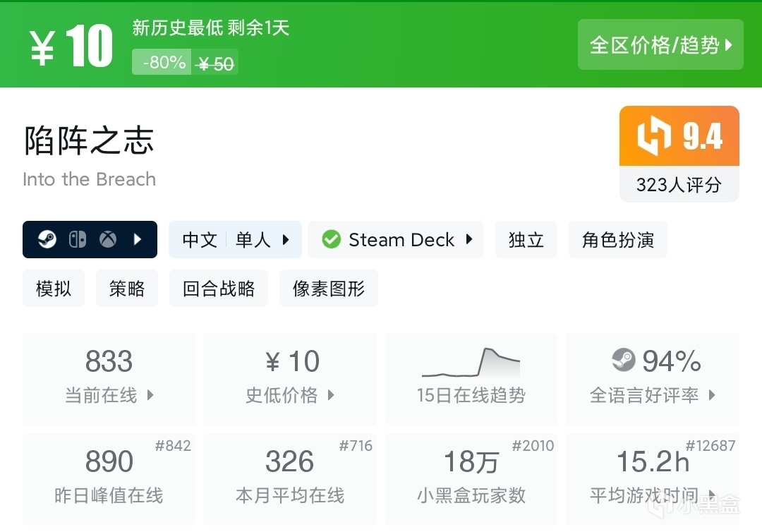This screenshot has width=762, height=532.
Task: View 当前在线 player count details
Action: coord(109,379)
